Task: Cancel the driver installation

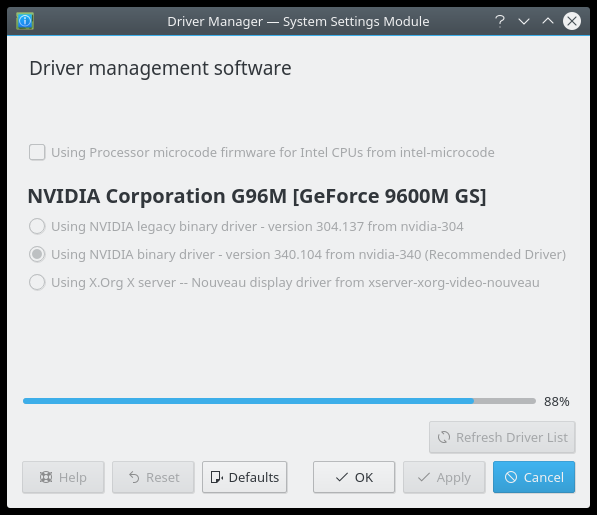Action: (x=534, y=477)
